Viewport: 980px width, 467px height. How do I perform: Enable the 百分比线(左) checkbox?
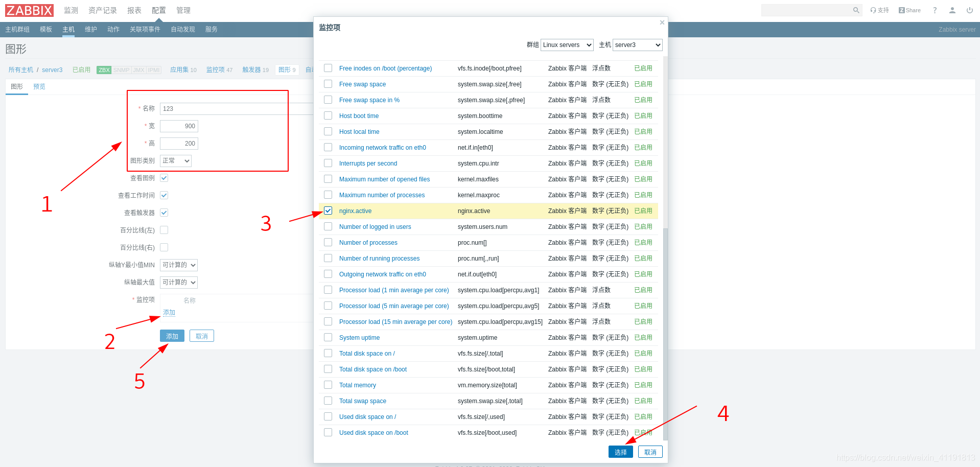tap(164, 230)
